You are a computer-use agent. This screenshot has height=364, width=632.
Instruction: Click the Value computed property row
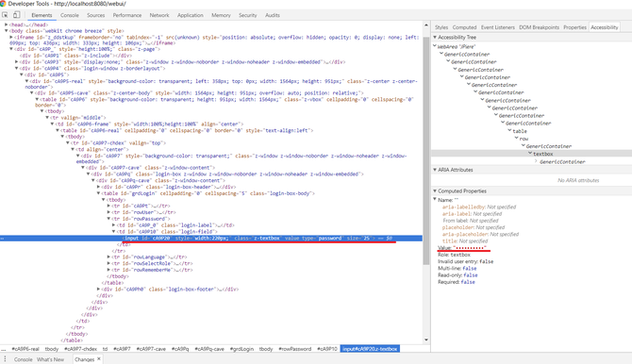(x=462, y=248)
